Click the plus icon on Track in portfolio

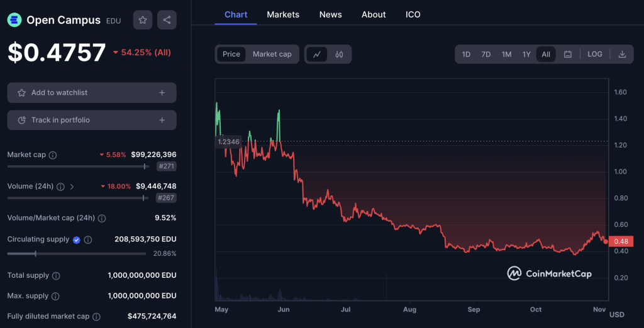162,120
